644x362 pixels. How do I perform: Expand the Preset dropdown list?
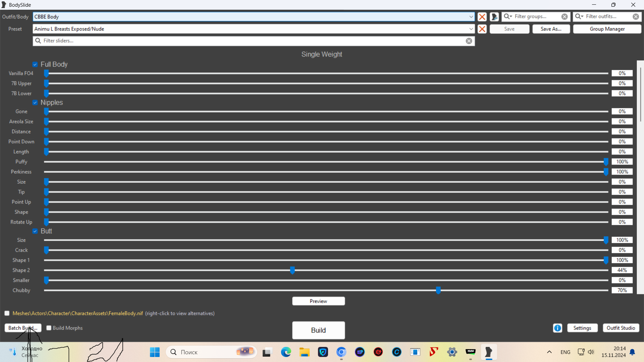(x=471, y=29)
